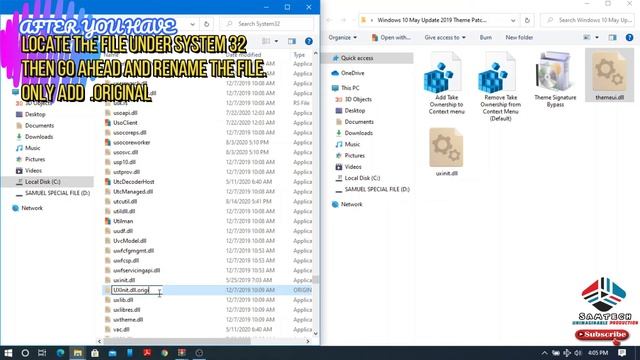Toggle preview pane in the left System32 window
Image resolution: width=640 pixels, height=360 pixels.
pyautogui.click(x=291, y=41)
